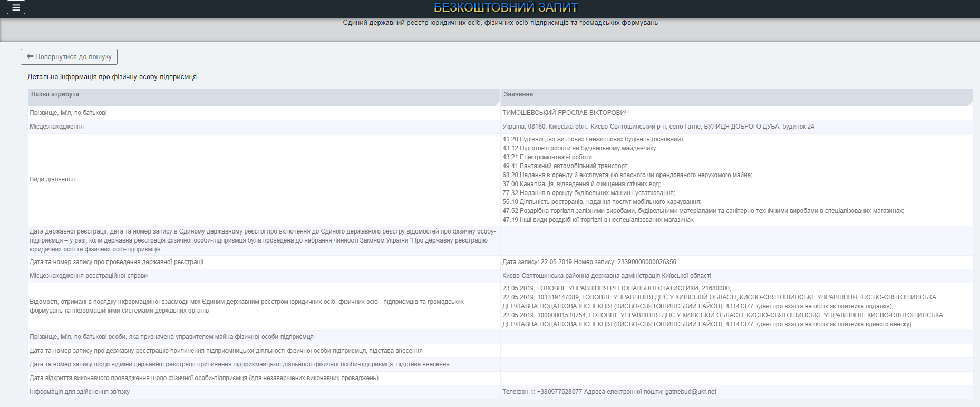
Task: Click the 'Інформація для здійснення зв'язку' row label
Action: 80,392
